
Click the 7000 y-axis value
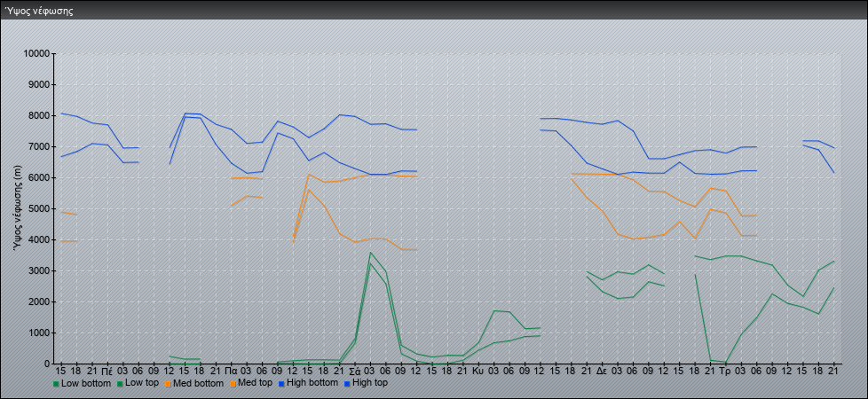[39, 146]
